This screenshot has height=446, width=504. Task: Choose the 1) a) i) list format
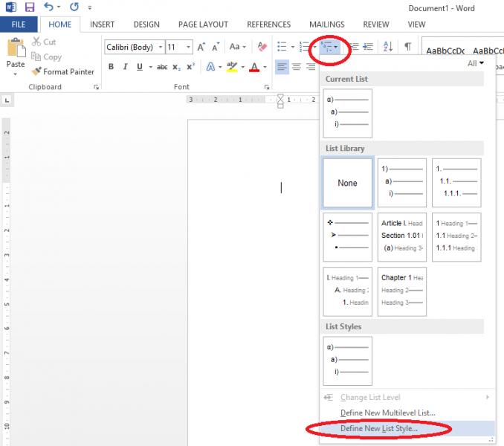(x=401, y=183)
